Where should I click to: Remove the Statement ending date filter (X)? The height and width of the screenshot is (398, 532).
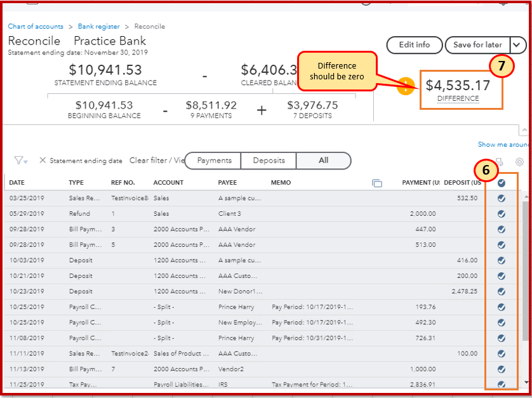(42, 160)
